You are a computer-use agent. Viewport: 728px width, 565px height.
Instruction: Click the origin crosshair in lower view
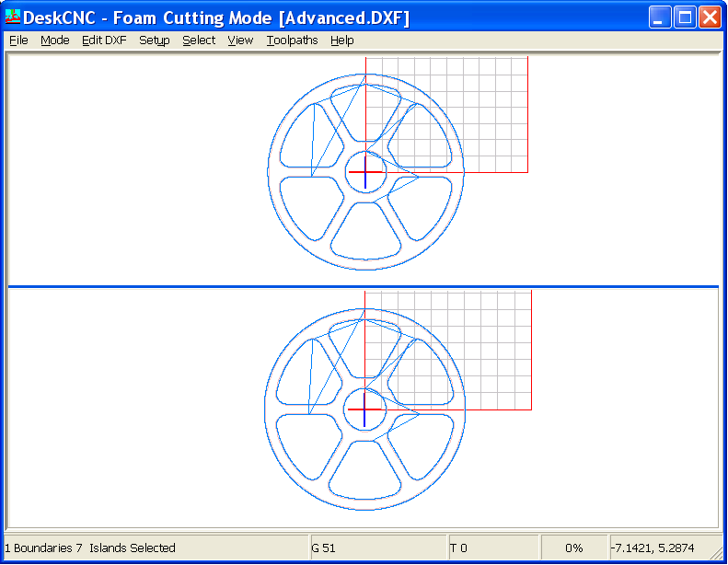point(364,409)
